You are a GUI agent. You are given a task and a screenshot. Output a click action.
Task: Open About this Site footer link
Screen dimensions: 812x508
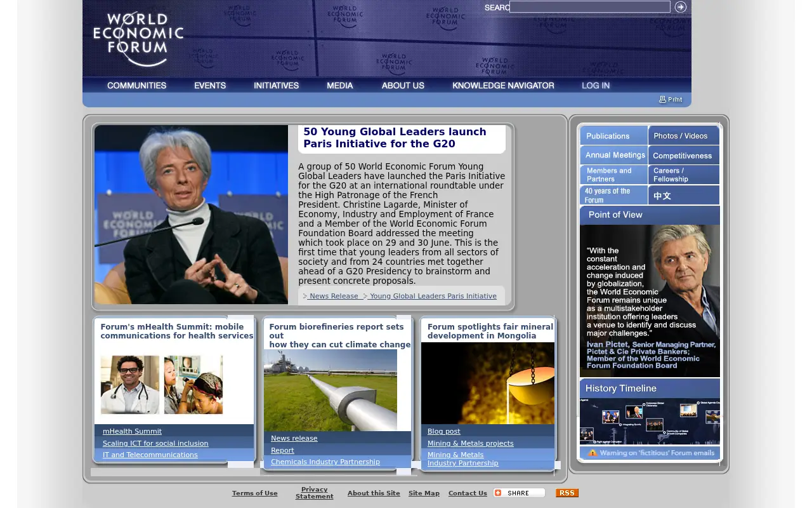374,493
